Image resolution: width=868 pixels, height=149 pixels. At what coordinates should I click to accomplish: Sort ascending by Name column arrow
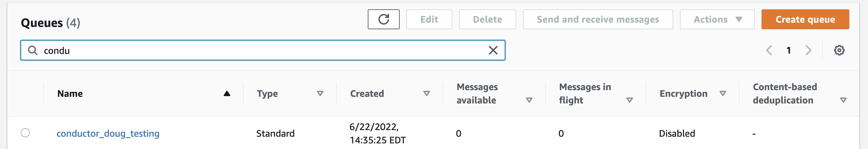(227, 93)
